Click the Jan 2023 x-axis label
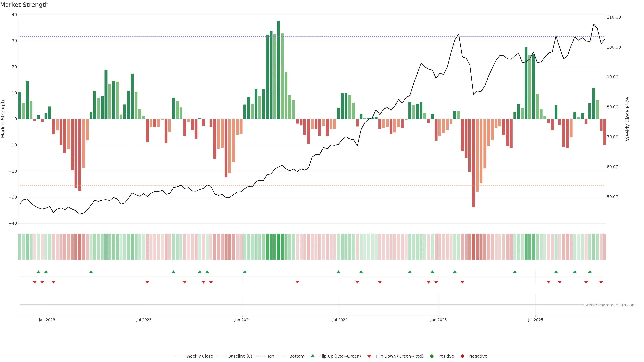The image size is (644, 362). coord(47,320)
